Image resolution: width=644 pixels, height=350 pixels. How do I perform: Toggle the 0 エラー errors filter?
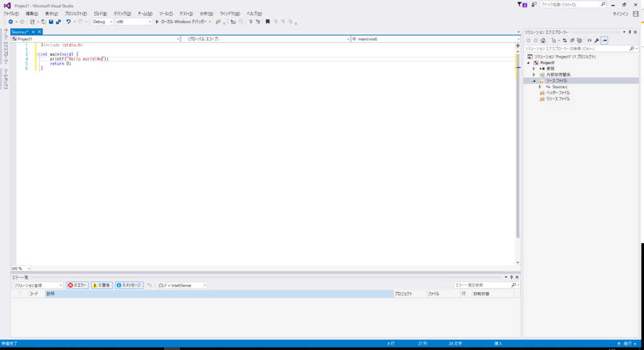77,285
